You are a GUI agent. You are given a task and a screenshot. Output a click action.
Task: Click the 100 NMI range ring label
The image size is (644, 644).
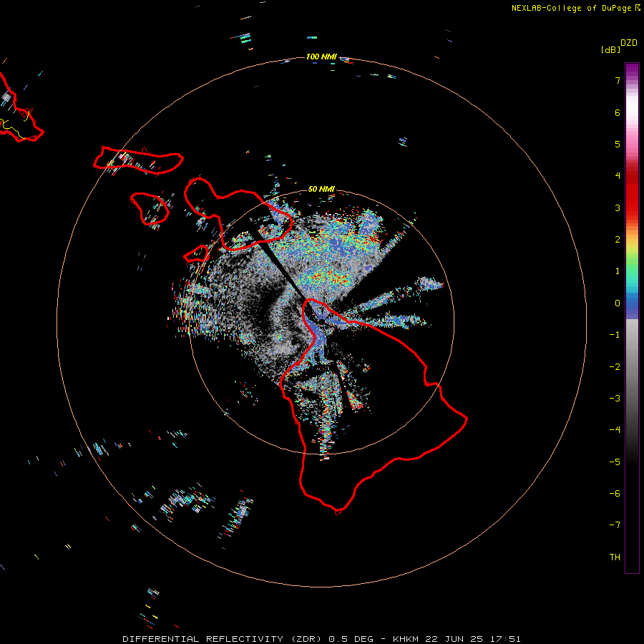point(321,57)
